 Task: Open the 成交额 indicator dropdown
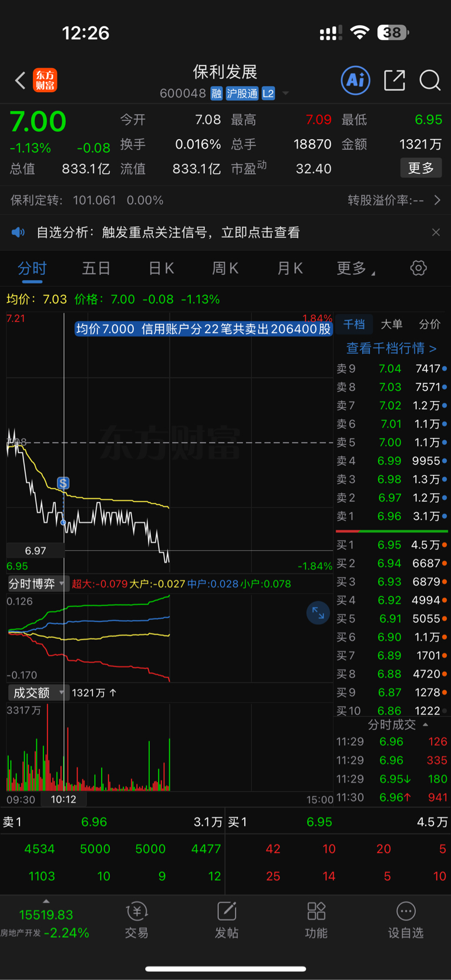click(38, 693)
